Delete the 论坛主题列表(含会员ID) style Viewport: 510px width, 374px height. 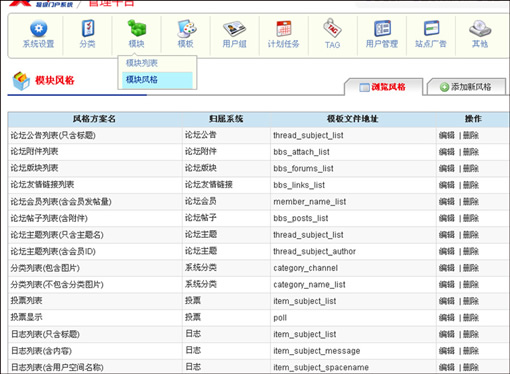[x=471, y=251]
